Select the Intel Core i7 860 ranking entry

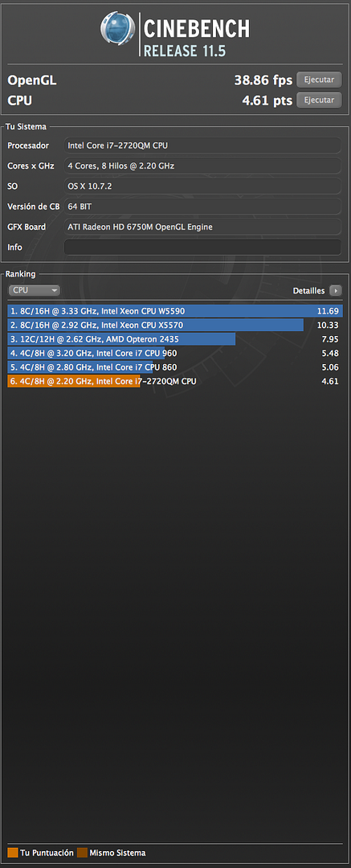point(175,367)
